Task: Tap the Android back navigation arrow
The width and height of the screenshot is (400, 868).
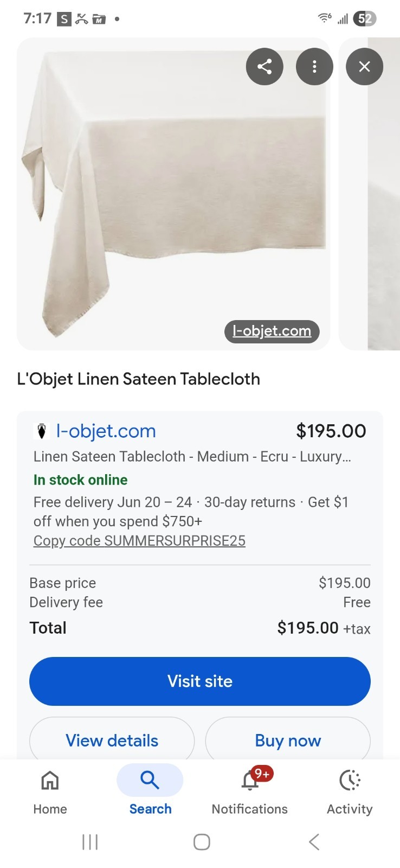Action: click(313, 841)
